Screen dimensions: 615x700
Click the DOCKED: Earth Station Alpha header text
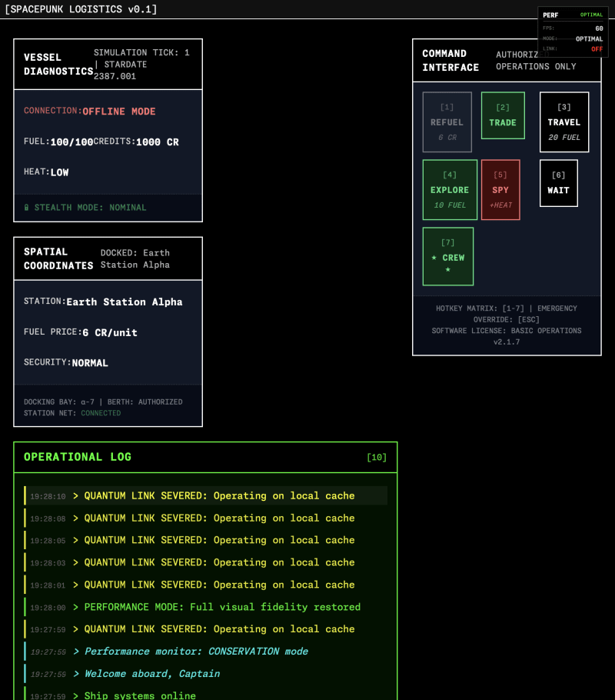pos(135,258)
